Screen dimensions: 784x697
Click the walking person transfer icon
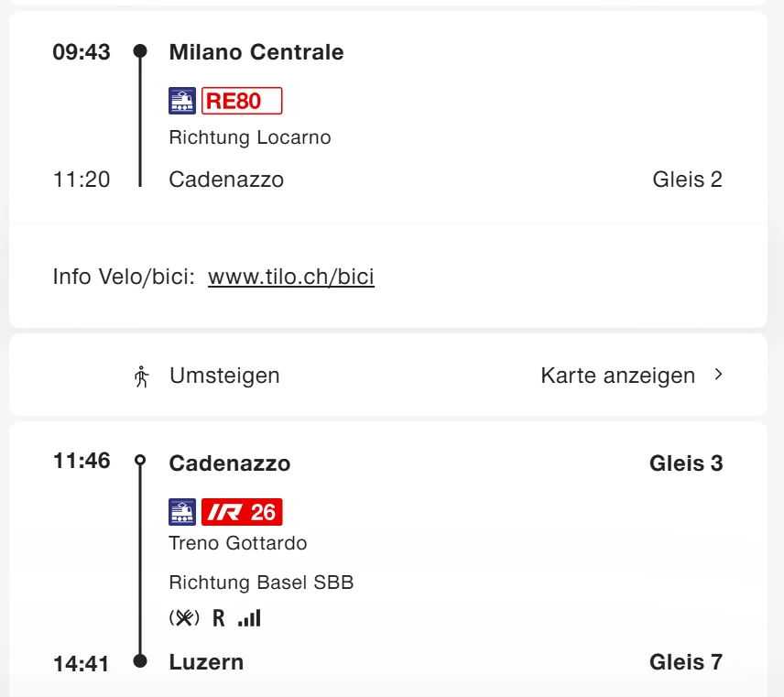pos(141,376)
